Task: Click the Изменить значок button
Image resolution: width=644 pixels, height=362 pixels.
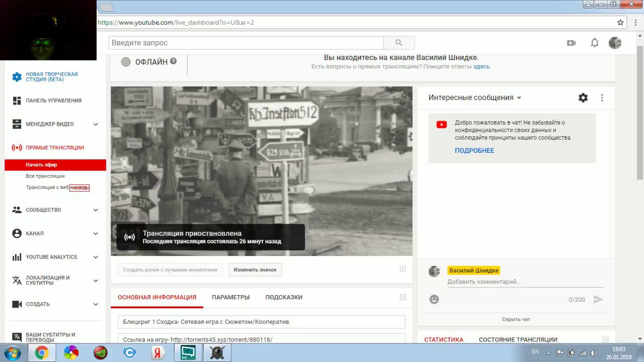Action: pyautogui.click(x=255, y=270)
